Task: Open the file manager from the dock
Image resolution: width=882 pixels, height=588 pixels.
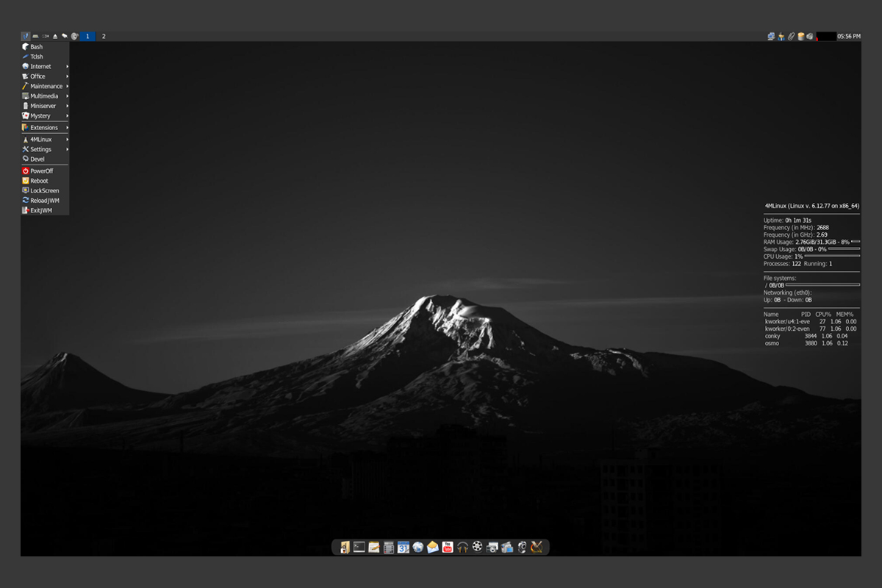Action: tap(345, 547)
